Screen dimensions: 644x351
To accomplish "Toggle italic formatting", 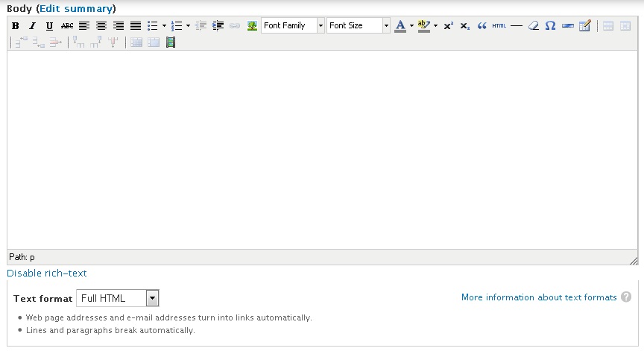I will pos(32,26).
